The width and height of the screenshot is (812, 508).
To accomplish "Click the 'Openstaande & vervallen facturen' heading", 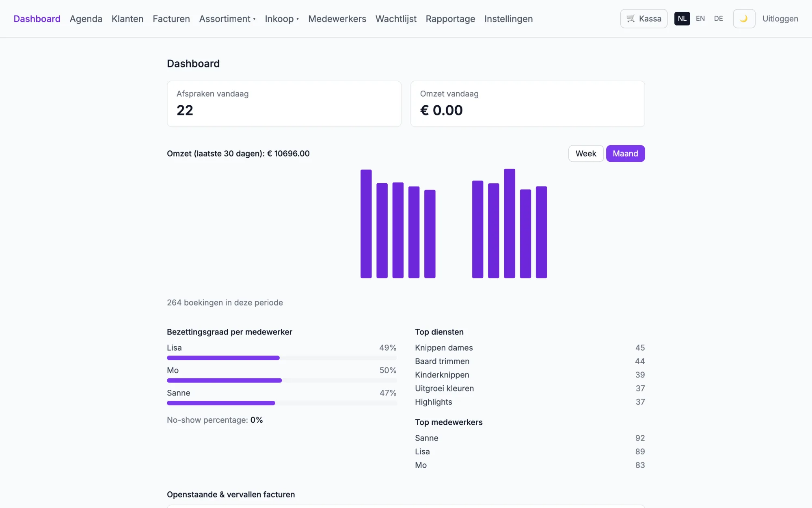I will 231,495.
